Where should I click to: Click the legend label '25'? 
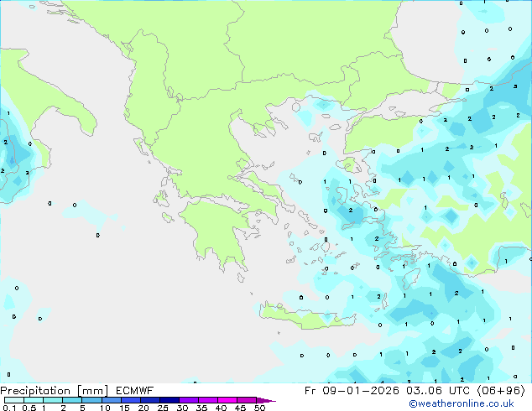[x=163, y=408]
